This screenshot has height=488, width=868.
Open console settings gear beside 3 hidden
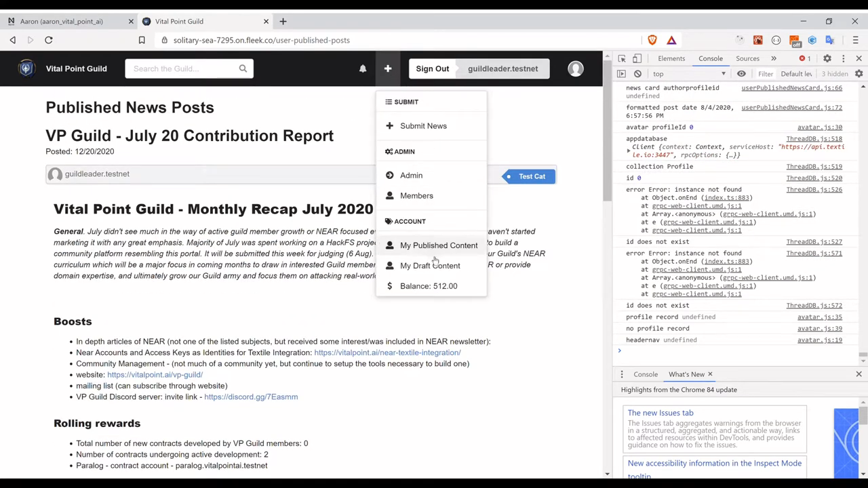pyautogui.click(x=859, y=74)
